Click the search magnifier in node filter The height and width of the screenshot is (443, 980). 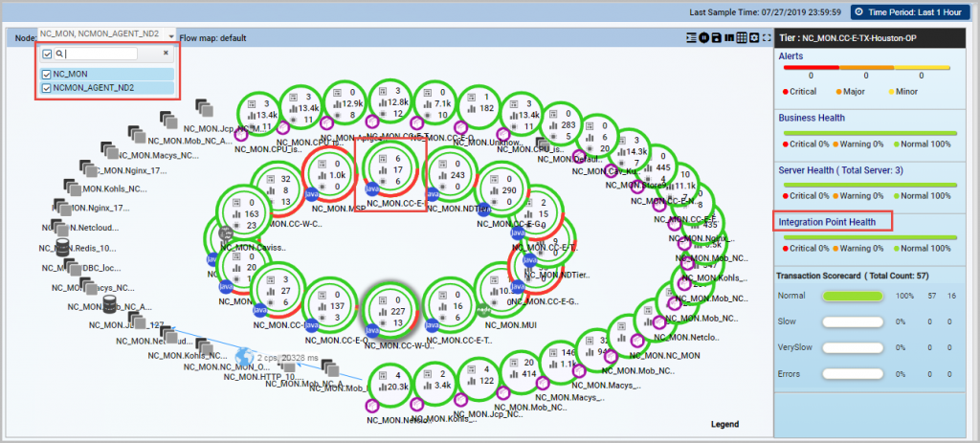coord(58,55)
